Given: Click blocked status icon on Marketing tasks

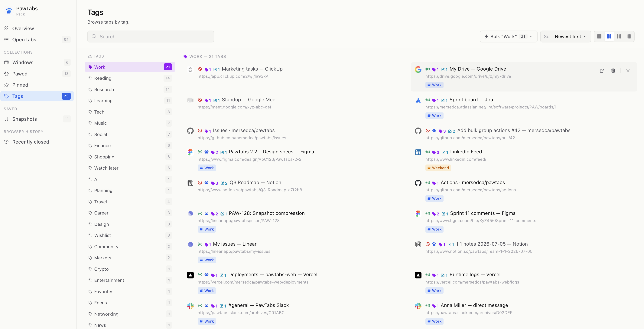Looking at the screenshot, I should pos(200,69).
